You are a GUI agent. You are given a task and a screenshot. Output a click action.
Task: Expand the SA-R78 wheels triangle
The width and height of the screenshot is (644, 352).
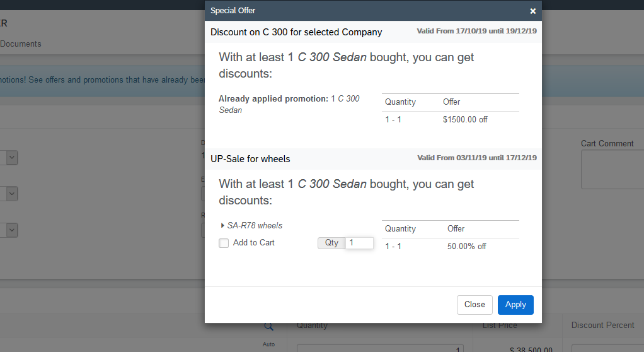coord(222,225)
